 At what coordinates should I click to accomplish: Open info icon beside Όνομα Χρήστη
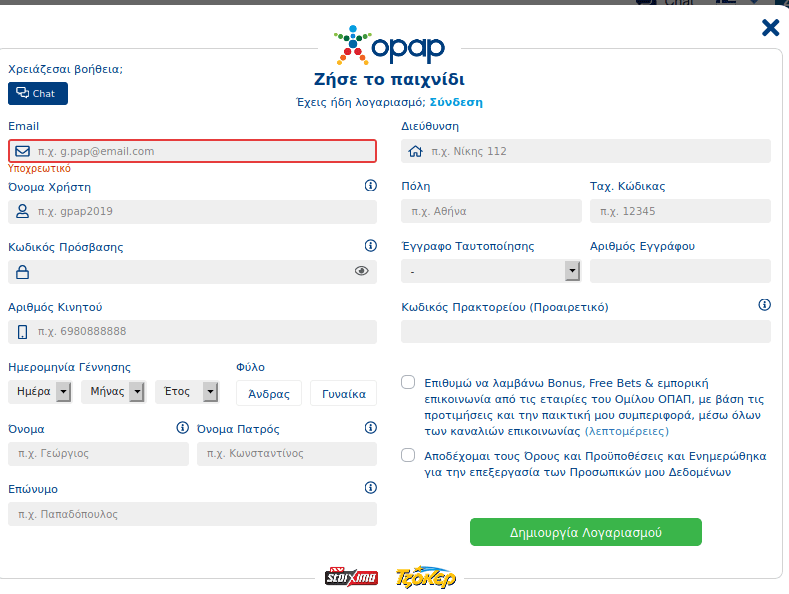click(x=371, y=186)
